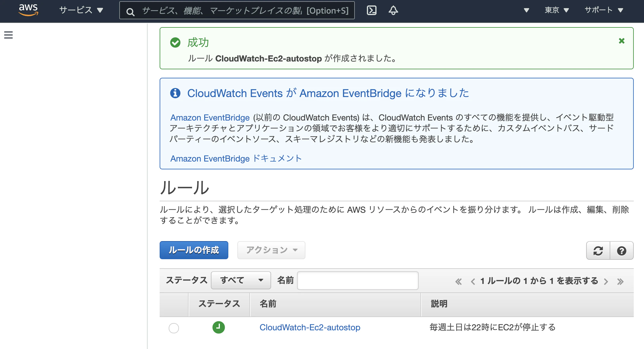Expand the account dropdown arrow
The width and height of the screenshot is (644, 349).
[526, 10]
